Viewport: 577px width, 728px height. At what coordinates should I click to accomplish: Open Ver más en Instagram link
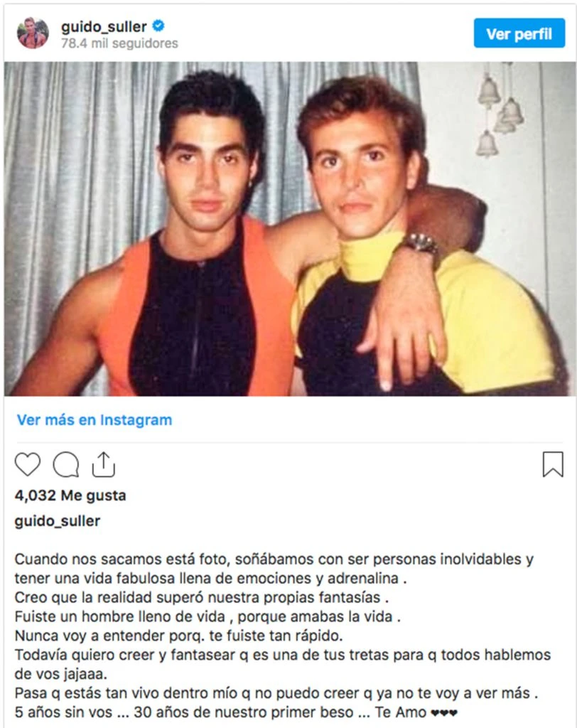point(95,419)
